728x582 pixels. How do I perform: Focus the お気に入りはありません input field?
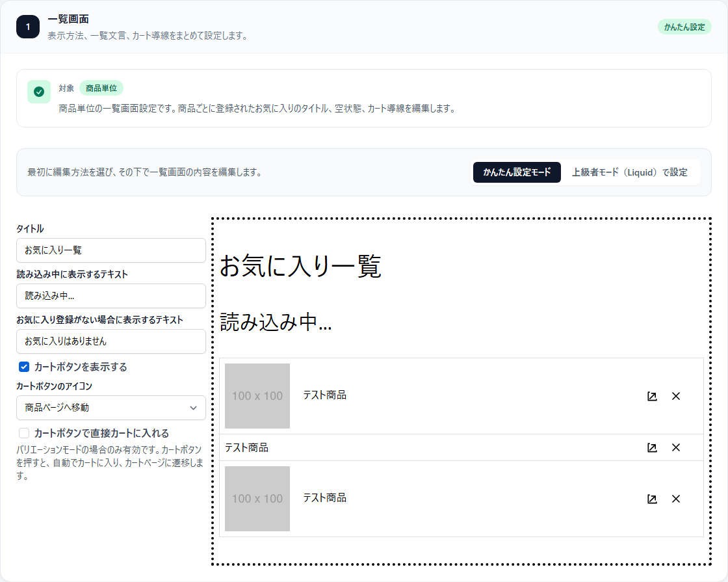coord(111,341)
